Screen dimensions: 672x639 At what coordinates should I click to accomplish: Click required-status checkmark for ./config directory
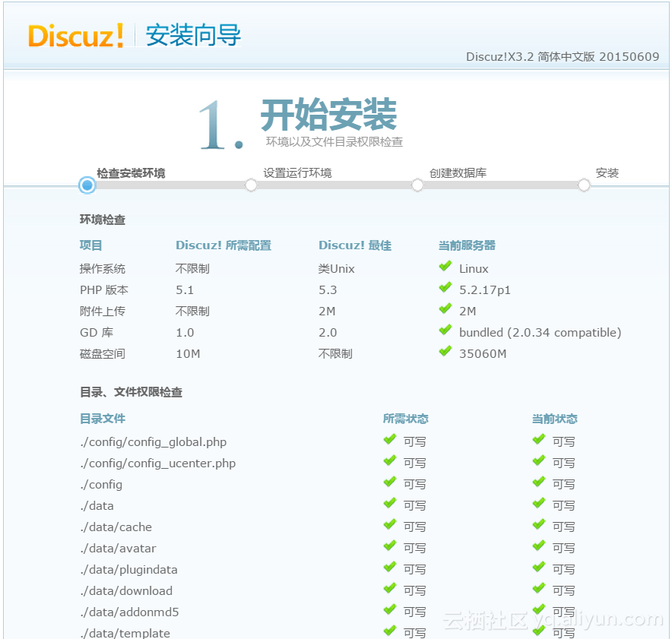(389, 482)
